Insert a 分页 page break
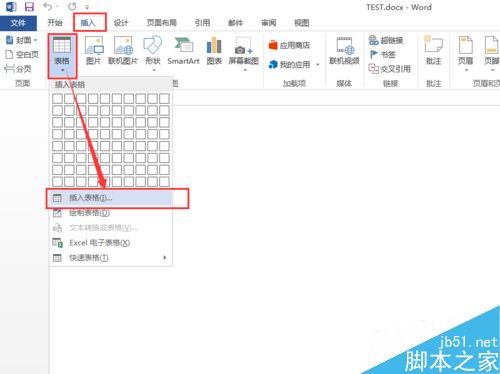This screenshot has height=374, width=500. (18, 69)
